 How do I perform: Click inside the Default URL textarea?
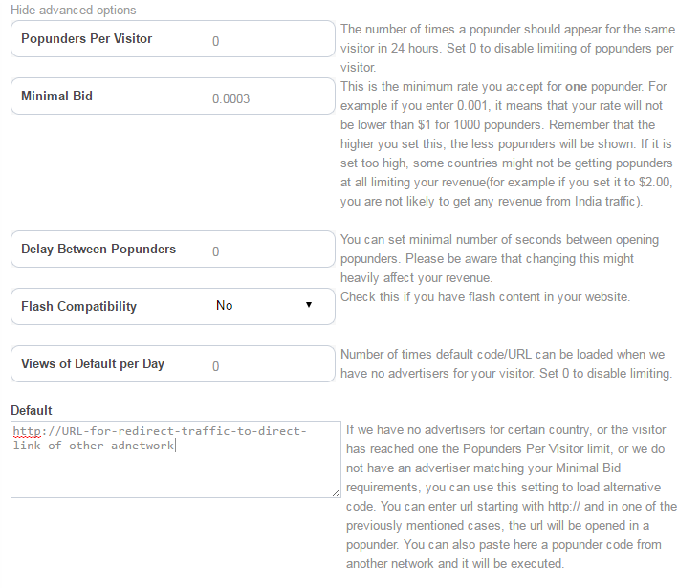[175, 468]
